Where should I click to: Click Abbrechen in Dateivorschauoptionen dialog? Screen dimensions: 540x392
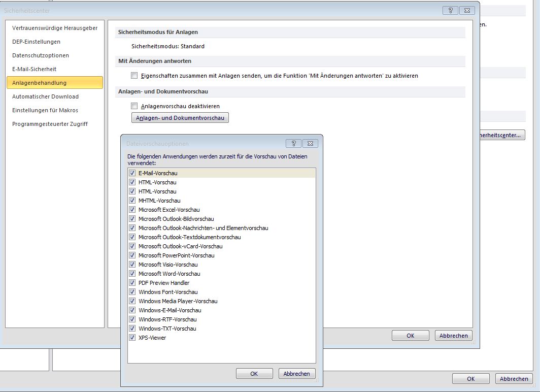point(297,374)
